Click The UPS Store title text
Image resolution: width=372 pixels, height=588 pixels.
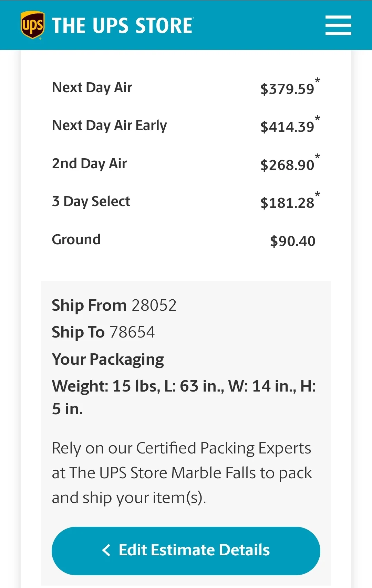[x=123, y=25]
